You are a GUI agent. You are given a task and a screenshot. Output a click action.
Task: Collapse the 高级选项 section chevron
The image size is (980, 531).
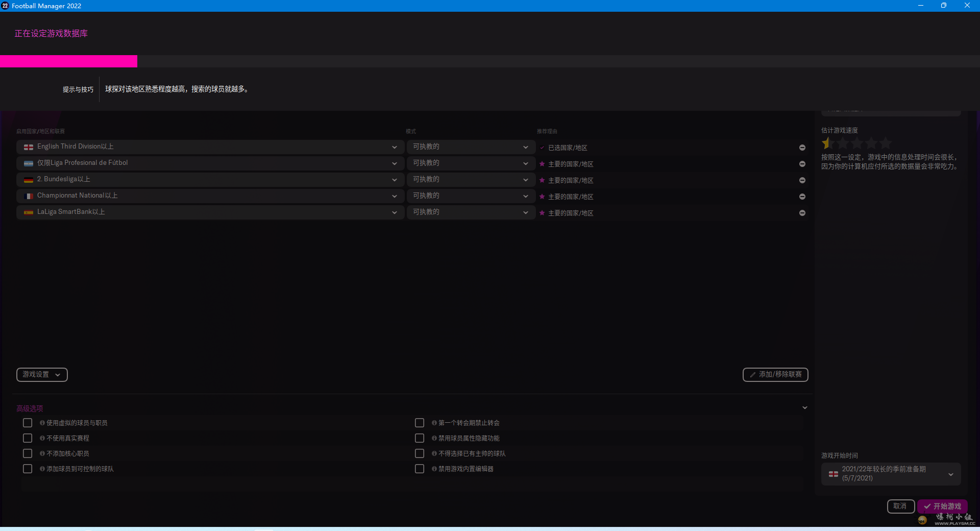805,407
